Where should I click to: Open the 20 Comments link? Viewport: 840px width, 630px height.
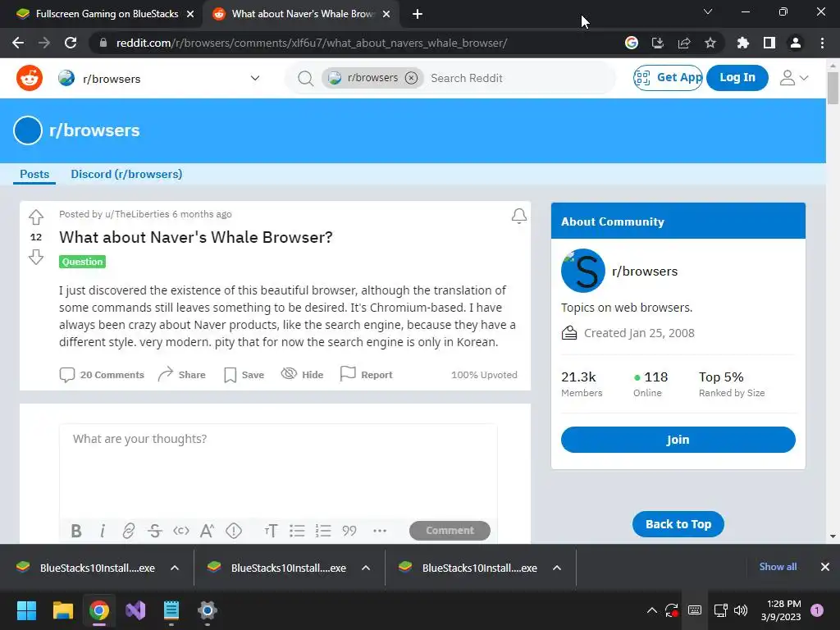point(102,374)
